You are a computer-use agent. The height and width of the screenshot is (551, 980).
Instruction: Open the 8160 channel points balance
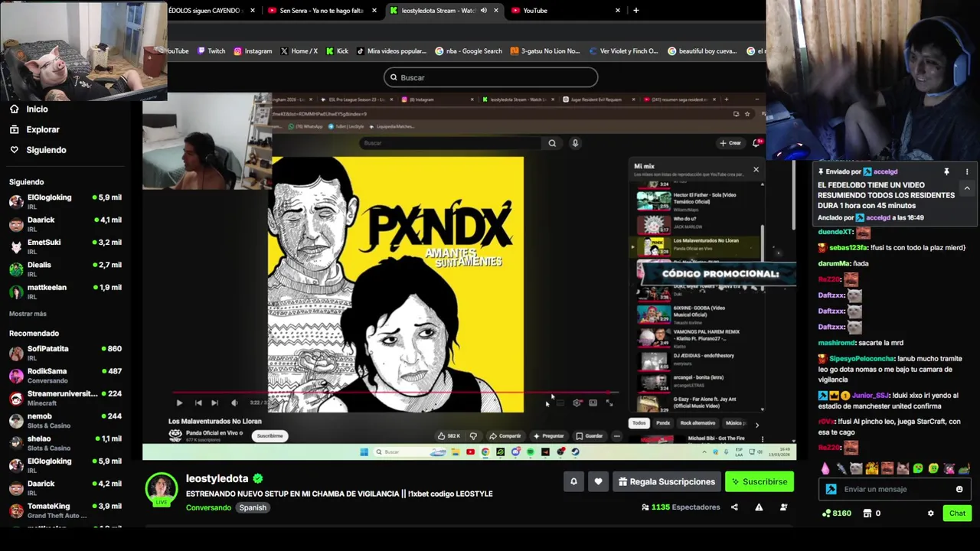coord(836,514)
